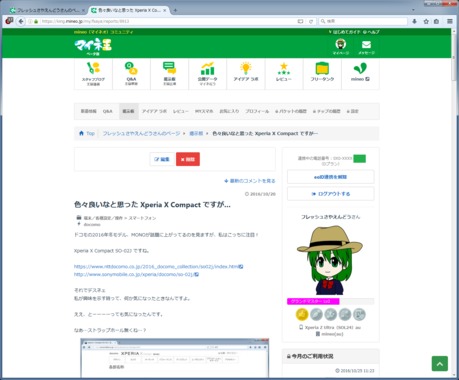Open the アイデア ラボ light bulb icon
Image resolution: width=459 pixels, height=380 pixels.
pyautogui.click(x=246, y=74)
